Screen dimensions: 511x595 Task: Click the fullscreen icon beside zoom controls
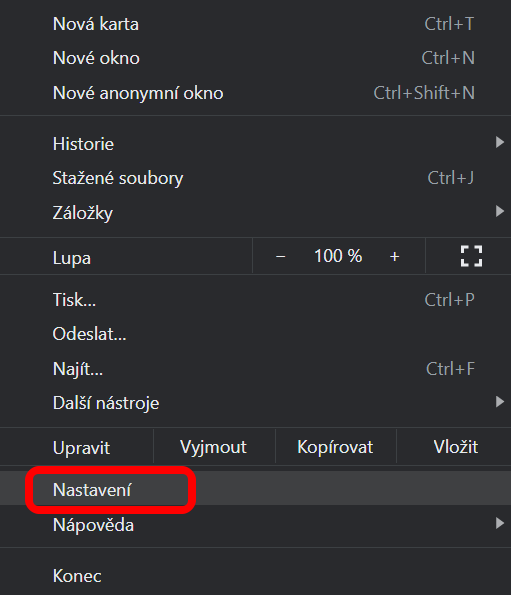pos(471,256)
